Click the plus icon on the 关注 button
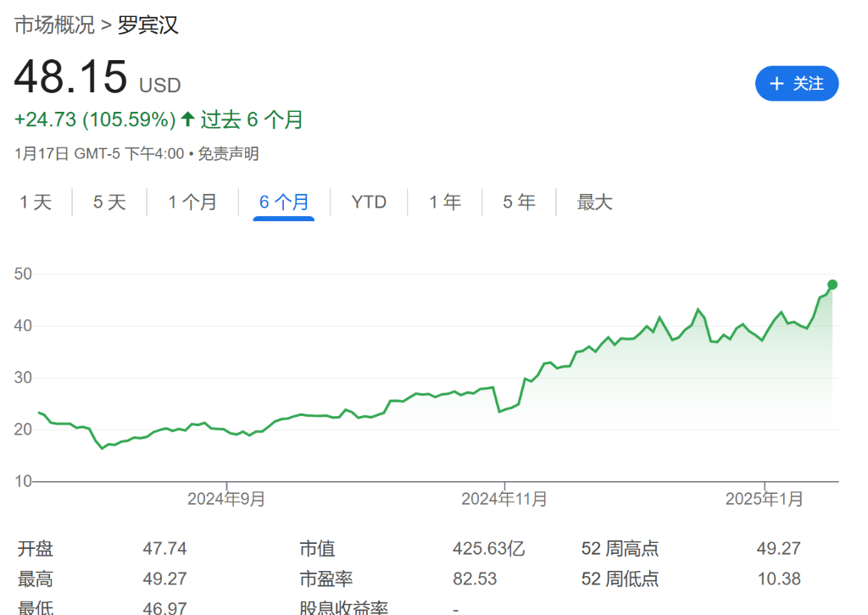The image size is (868, 615). coord(776,83)
